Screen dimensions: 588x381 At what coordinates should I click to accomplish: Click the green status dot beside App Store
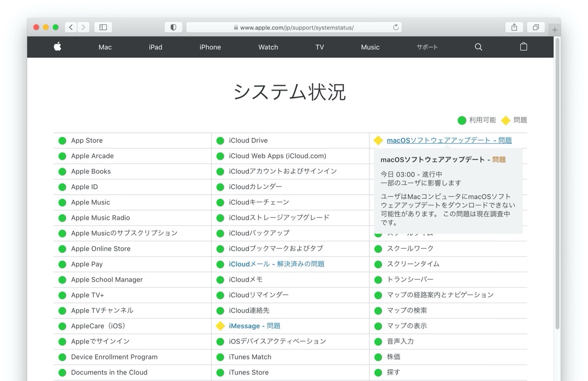coord(62,141)
